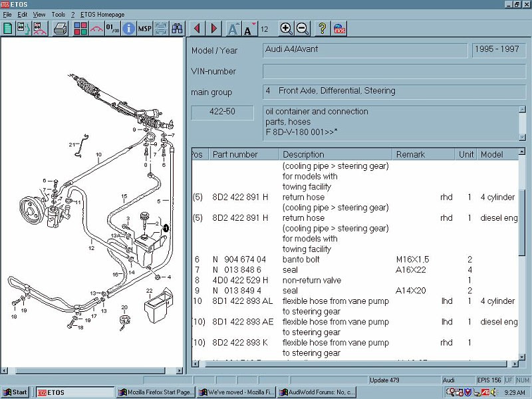Click the fit-to-frame bracket icon
This screenshot has width=532, height=399.
click(x=161, y=29)
